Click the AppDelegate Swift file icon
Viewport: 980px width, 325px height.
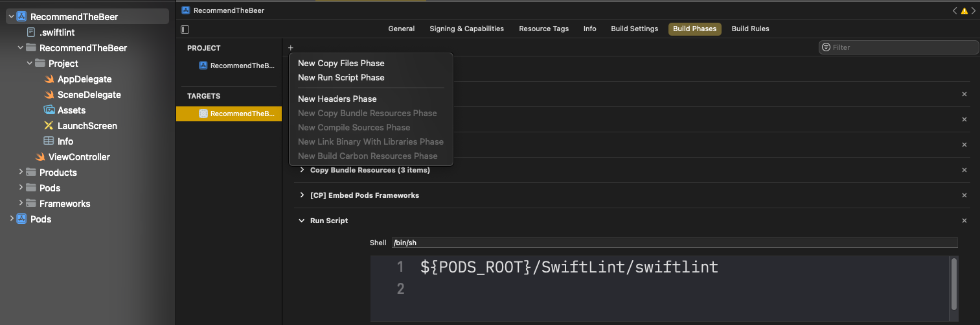pyautogui.click(x=49, y=79)
